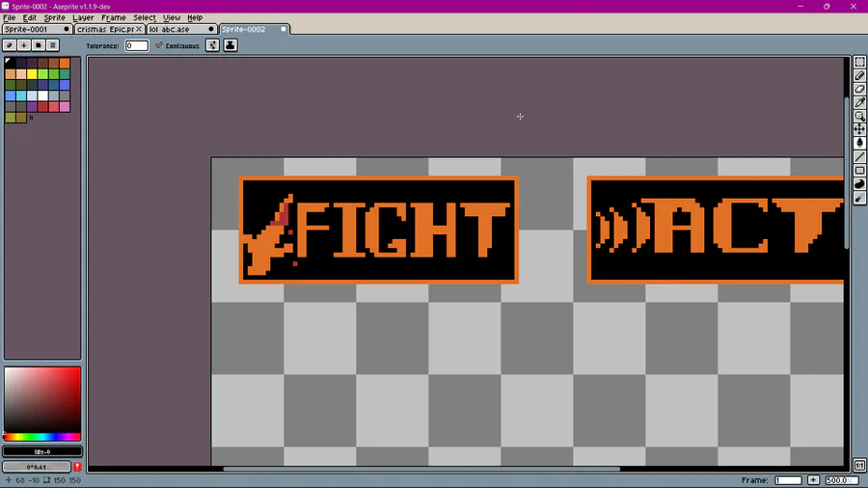Open the Help menu
The image size is (868, 488).
pyautogui.click(x=195, y=17)
